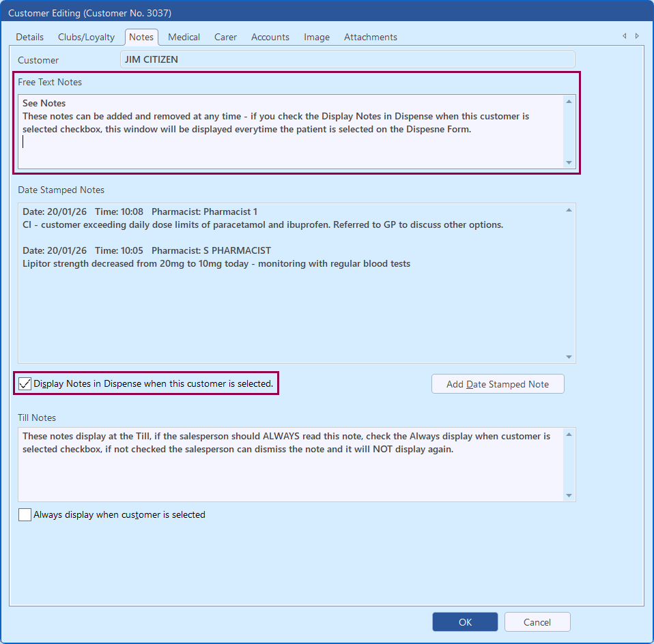
Task: Uncheck Display Notes in Dispense checkbox
Action: (x=25, y=384)
